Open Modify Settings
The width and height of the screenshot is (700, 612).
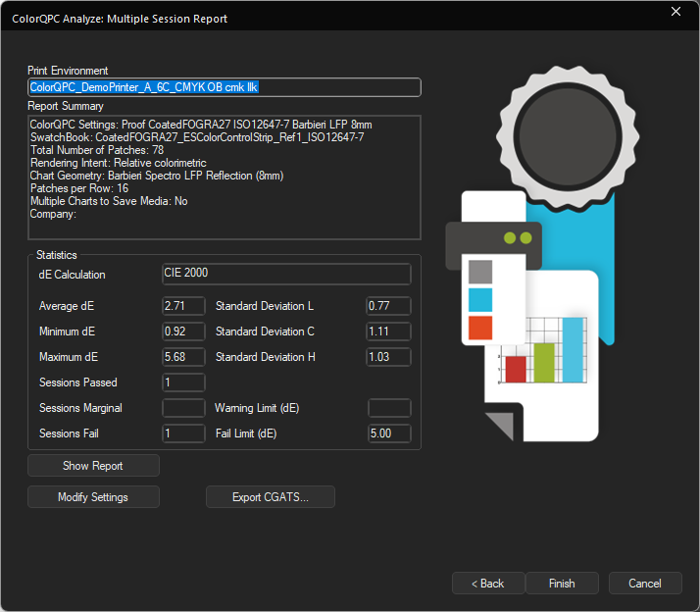[93, 496]
